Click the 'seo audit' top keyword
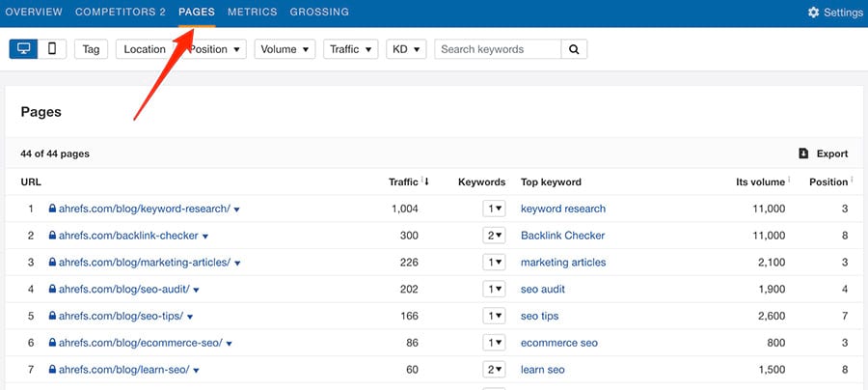The image size is (868, 390). [543, 290]
